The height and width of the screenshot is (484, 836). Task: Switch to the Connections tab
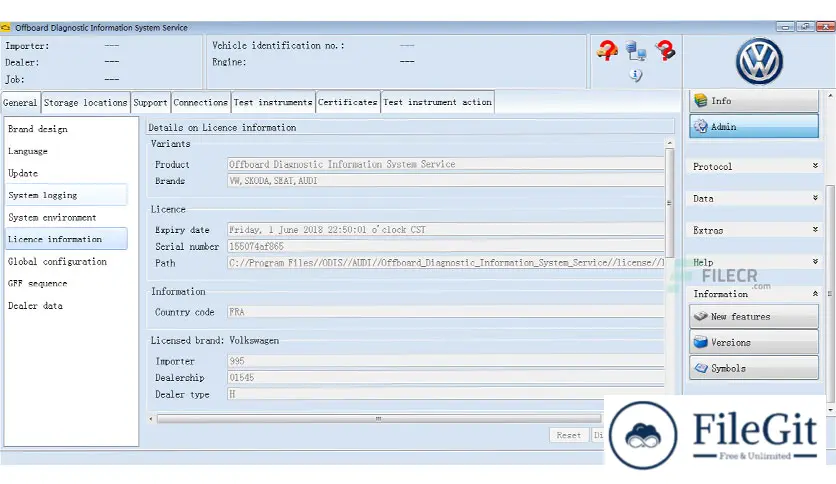pyautogui.click(x=200, y=102)
